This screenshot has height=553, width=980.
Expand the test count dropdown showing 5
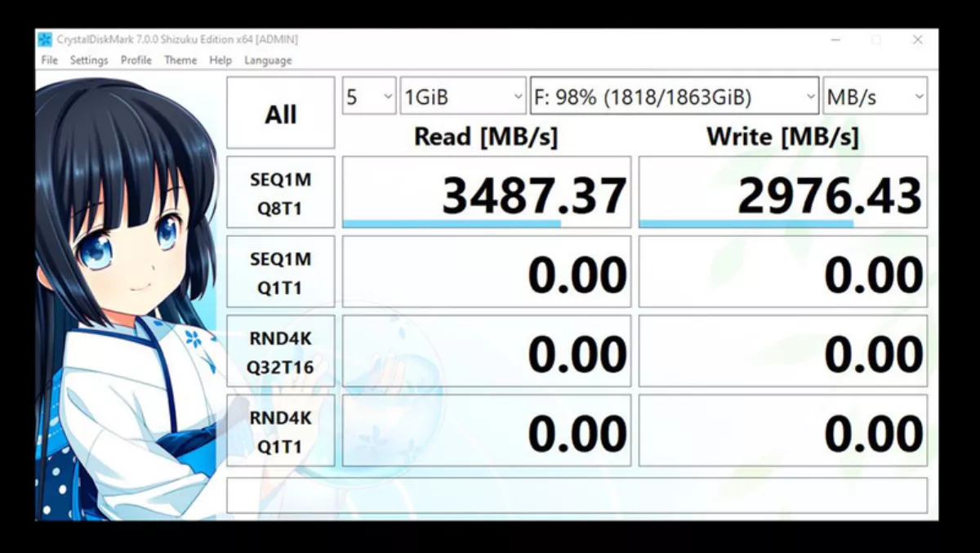coord(369,97)
